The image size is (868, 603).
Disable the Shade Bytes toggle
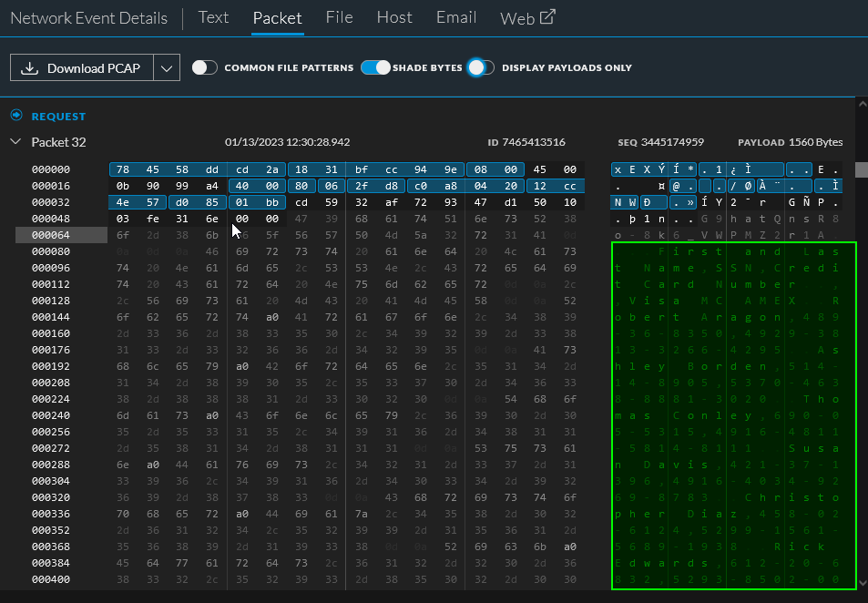click(375, 67)
